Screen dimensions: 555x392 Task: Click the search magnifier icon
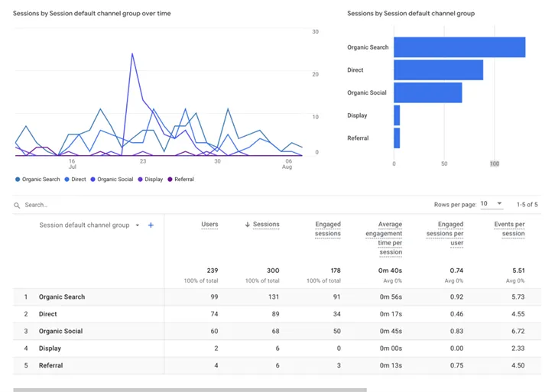[x=18, y=206]
